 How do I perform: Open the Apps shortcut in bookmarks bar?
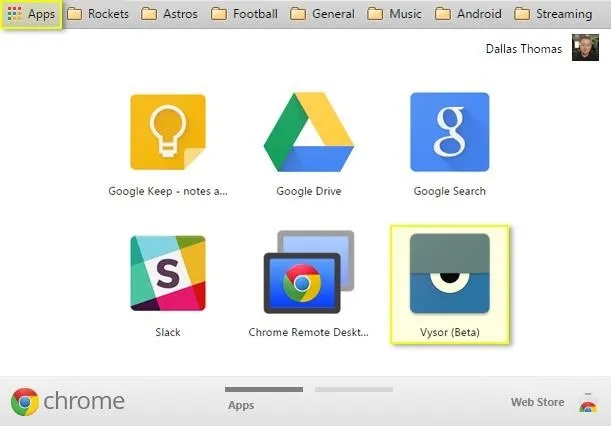coord(31,14)
